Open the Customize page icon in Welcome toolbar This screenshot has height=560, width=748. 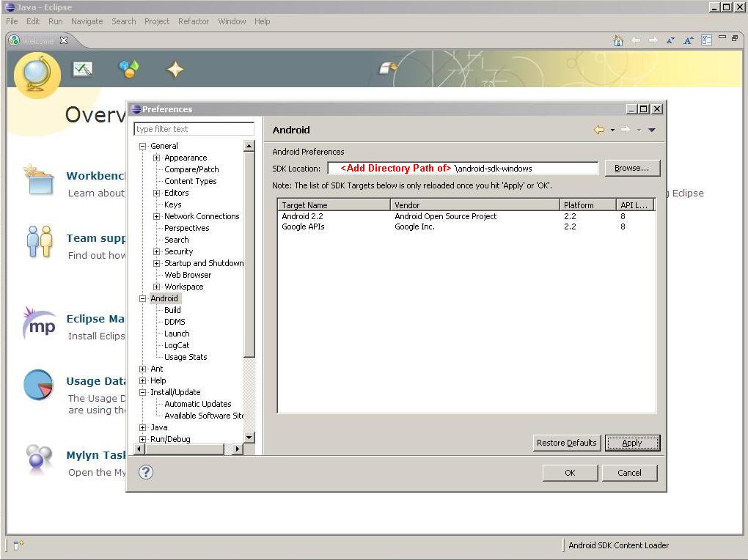pos(706,40)
